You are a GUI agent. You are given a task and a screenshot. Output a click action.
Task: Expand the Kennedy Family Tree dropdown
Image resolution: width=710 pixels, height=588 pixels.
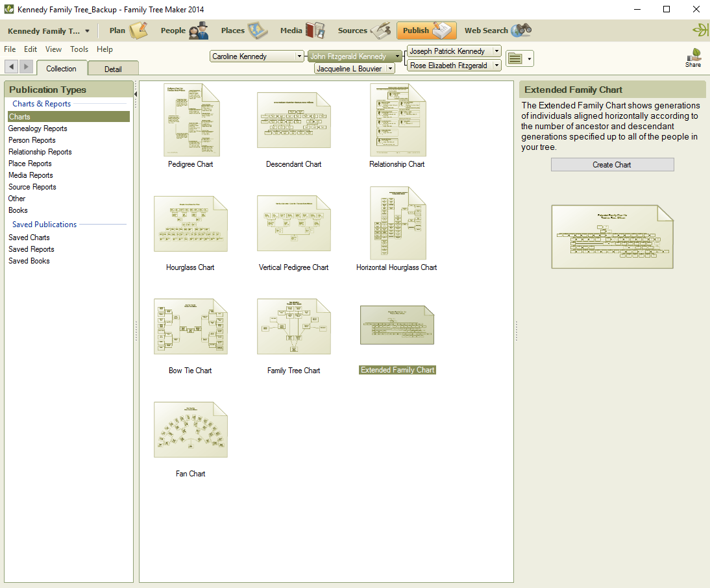[87, 31]
